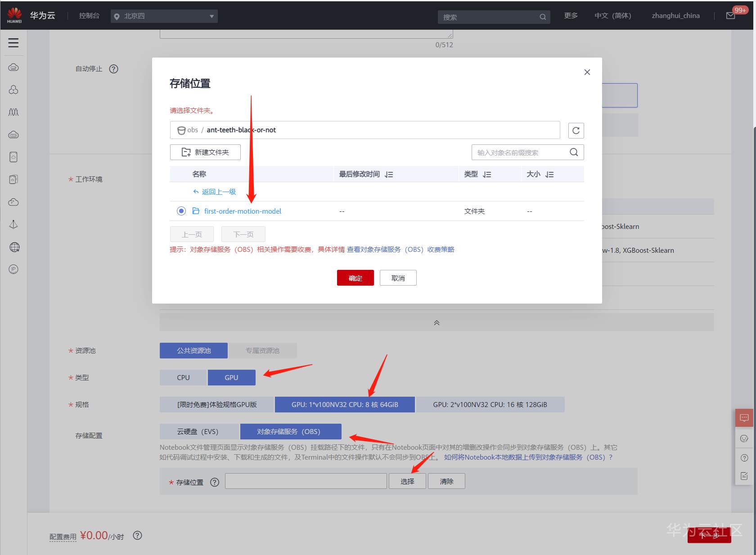This screenshot has height=555, width=756.
Task: Open the zhanghui_china account menu
Action: (676, 16)
